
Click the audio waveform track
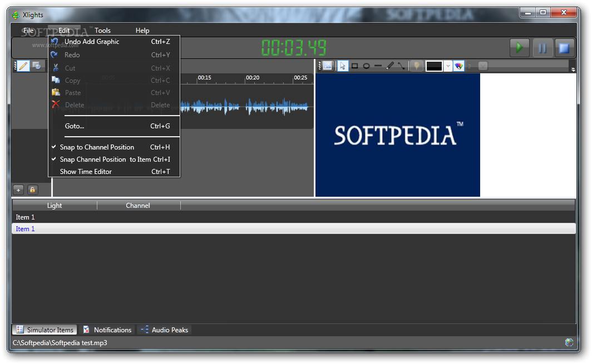point(245,107)
